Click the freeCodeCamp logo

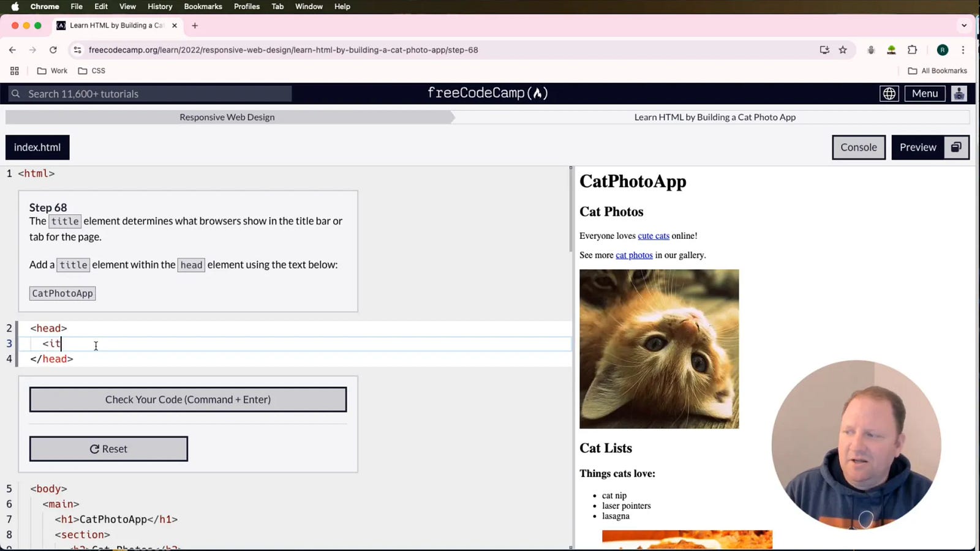[x=488, y=93]
